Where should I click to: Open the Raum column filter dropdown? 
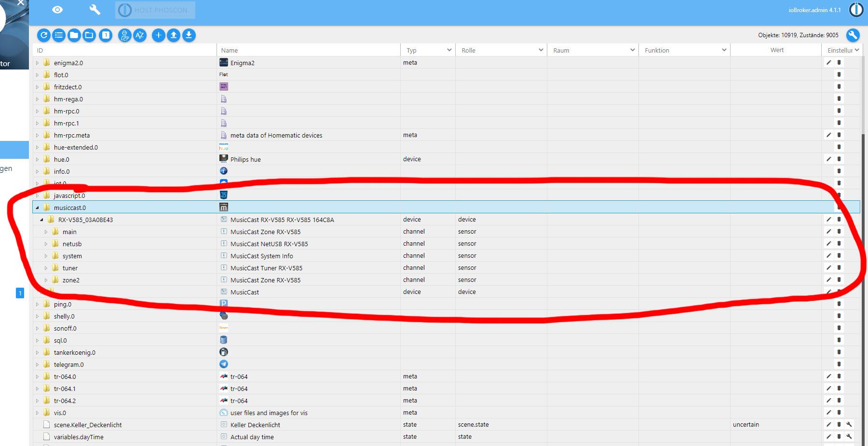(x=633, y=50)
